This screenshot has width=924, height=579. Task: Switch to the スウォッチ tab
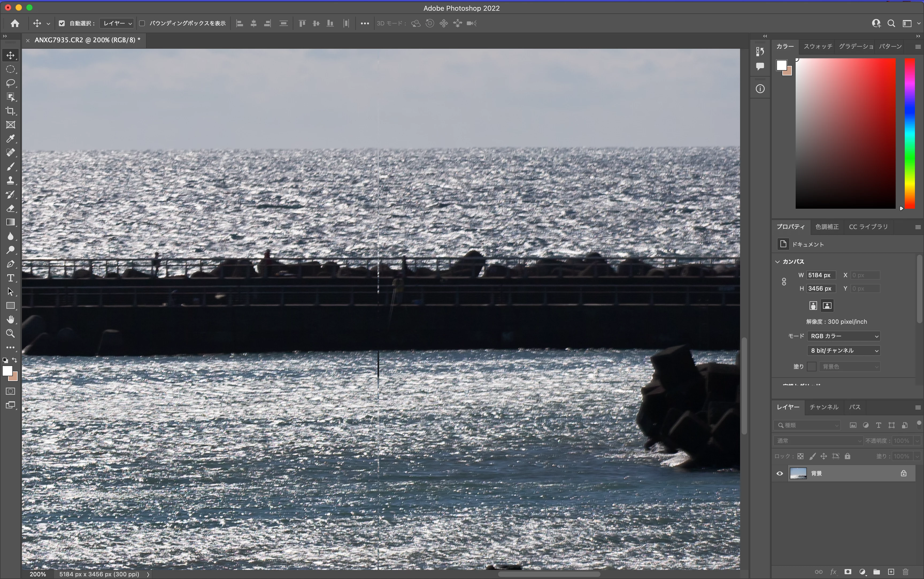[x=818, y=46]
